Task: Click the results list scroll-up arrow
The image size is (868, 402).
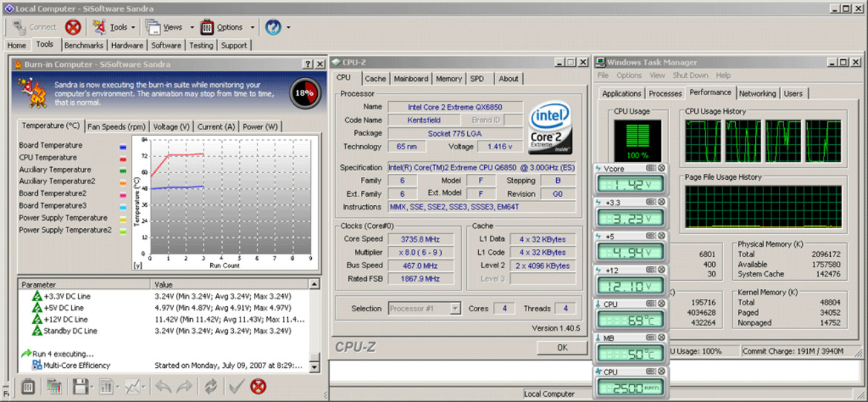Action: tap(314, 285)
